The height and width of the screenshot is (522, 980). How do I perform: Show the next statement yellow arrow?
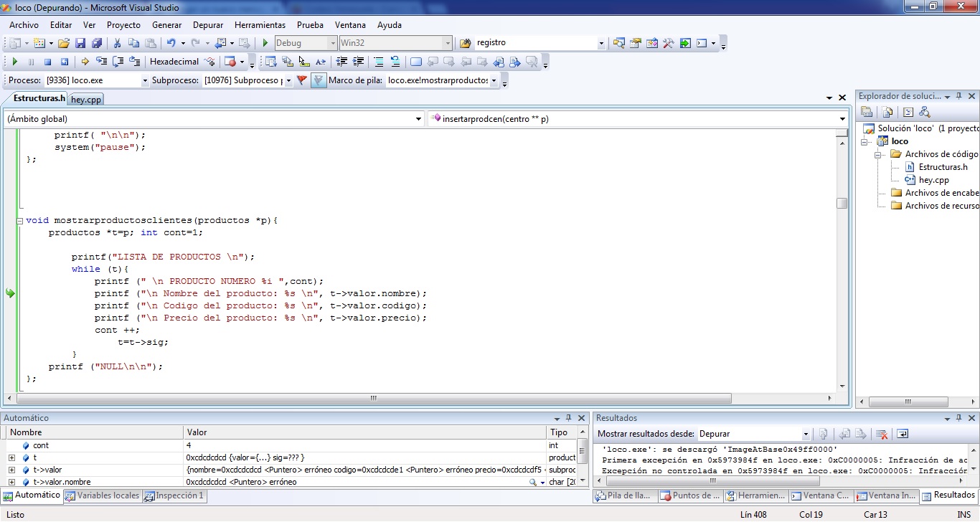click(x=85, y=62)
